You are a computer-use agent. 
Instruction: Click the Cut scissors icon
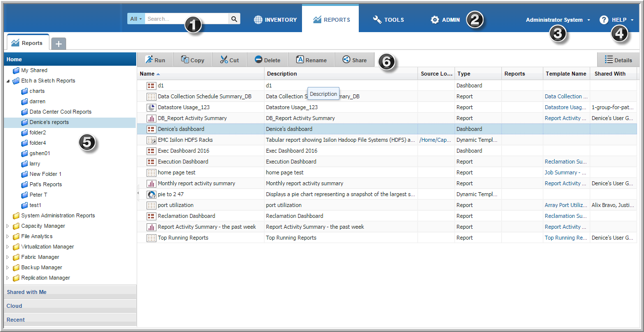[x=224, y=60]
